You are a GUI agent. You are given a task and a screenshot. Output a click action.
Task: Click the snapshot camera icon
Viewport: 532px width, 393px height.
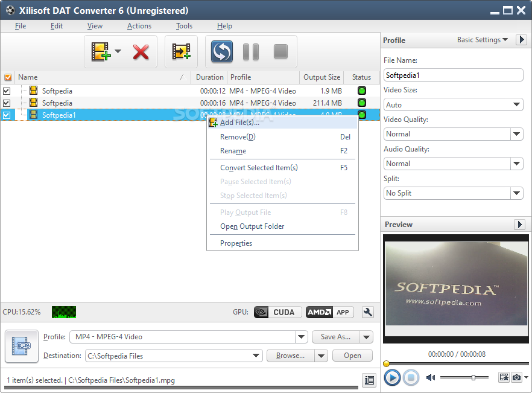click(x=516, y=377)
